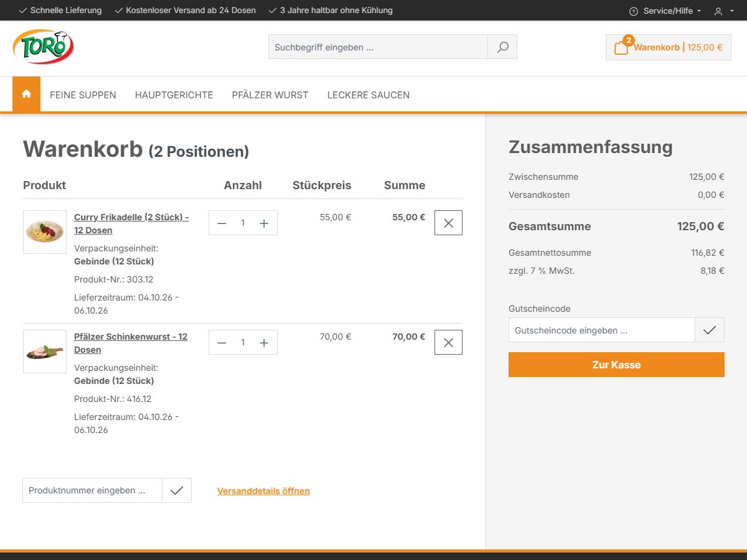This screenshot has height=560, width=747.
Task: Increase quantity of Pfälzer Schinkenwurst
Action: [x=264, y=342]
